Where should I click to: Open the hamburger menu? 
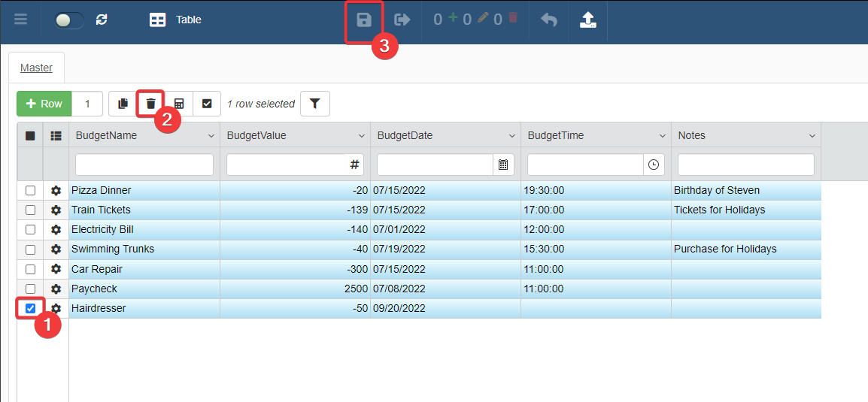point(21,20)
